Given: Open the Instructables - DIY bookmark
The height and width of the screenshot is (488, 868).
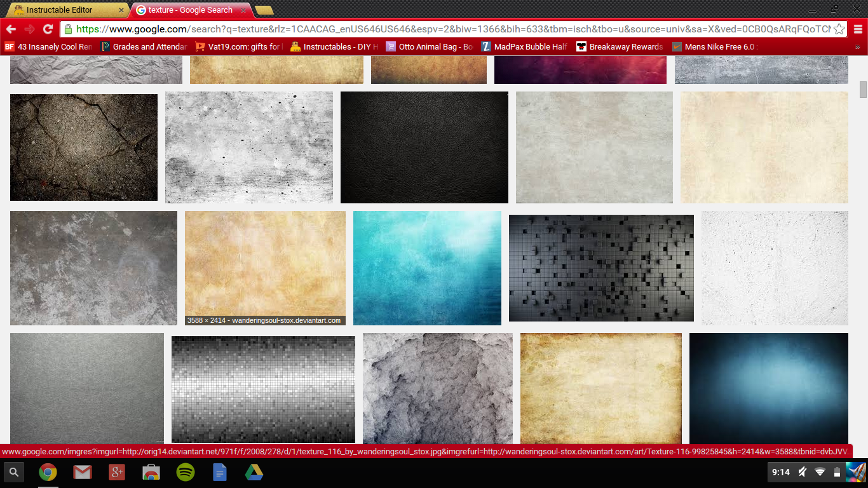Looking at the screenshot, I should pyautogui.click(x=334, y=47).
